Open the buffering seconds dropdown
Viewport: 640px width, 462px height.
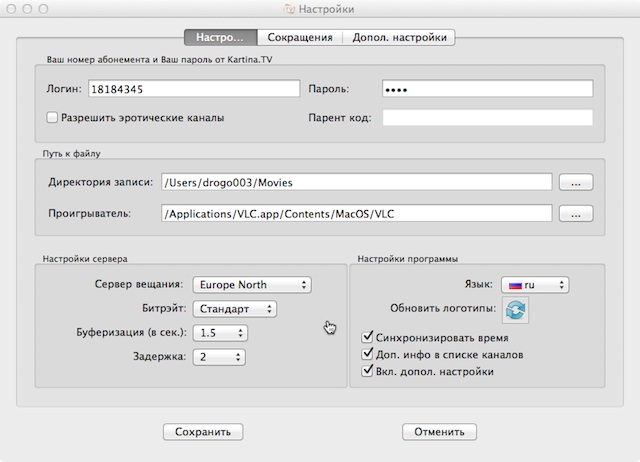[x=219, y=333]
